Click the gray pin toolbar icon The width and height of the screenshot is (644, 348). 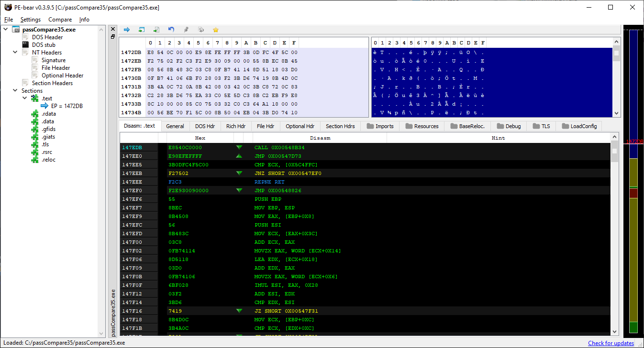tap(186, 30)
